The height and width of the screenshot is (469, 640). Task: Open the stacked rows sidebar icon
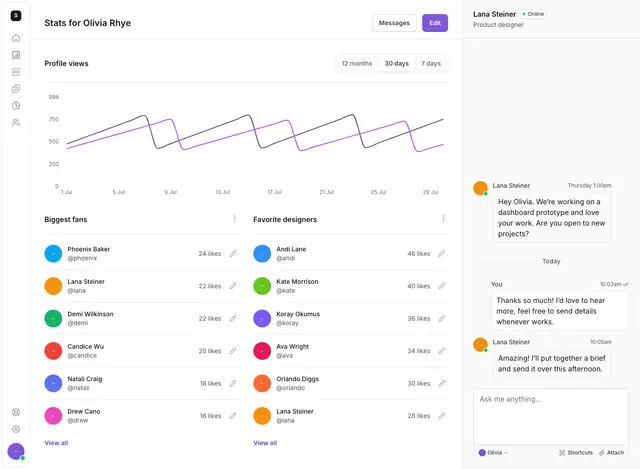tap(16, 72)
